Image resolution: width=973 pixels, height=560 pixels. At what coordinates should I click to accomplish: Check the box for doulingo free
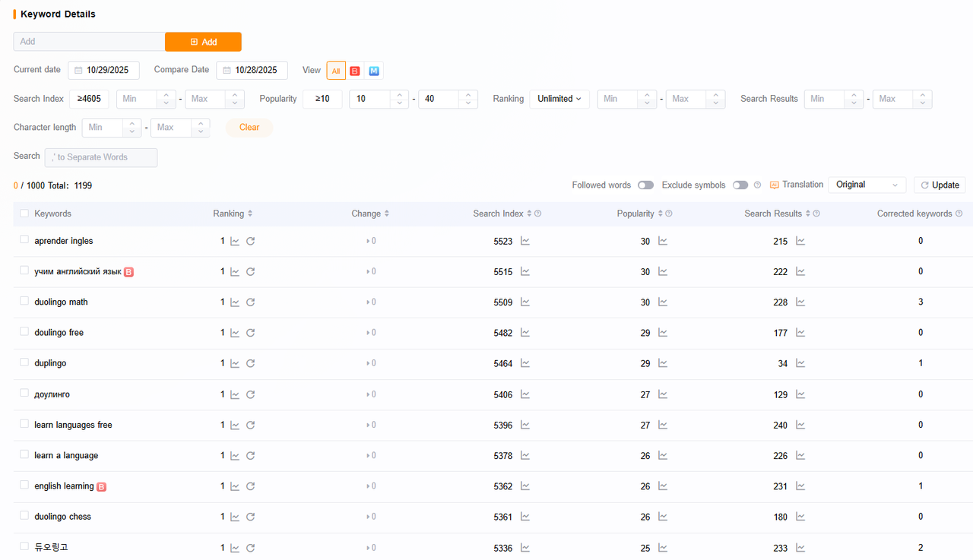click(24, 332)
